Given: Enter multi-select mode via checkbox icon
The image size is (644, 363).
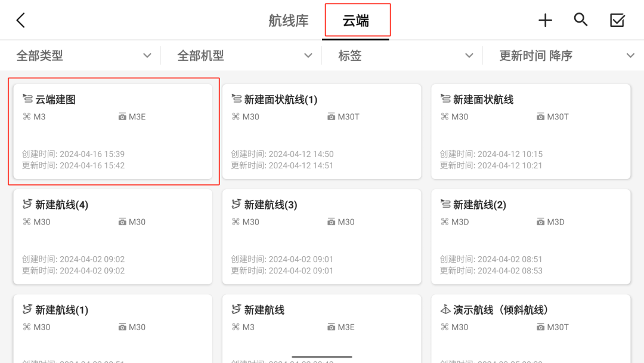Looking at the screenshot, I should [x=617, y=20].
